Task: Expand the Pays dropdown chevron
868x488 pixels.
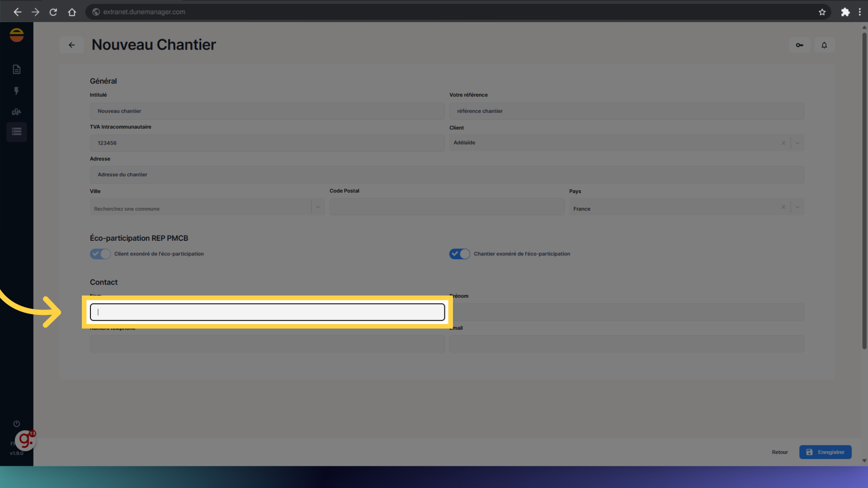Action: click(797, 207)
